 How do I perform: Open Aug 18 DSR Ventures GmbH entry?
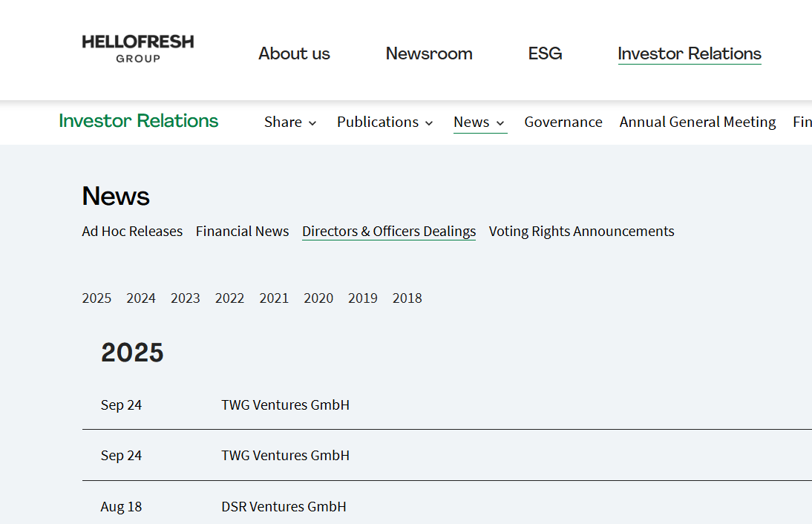pyautogui.click(x=284, y=507)
